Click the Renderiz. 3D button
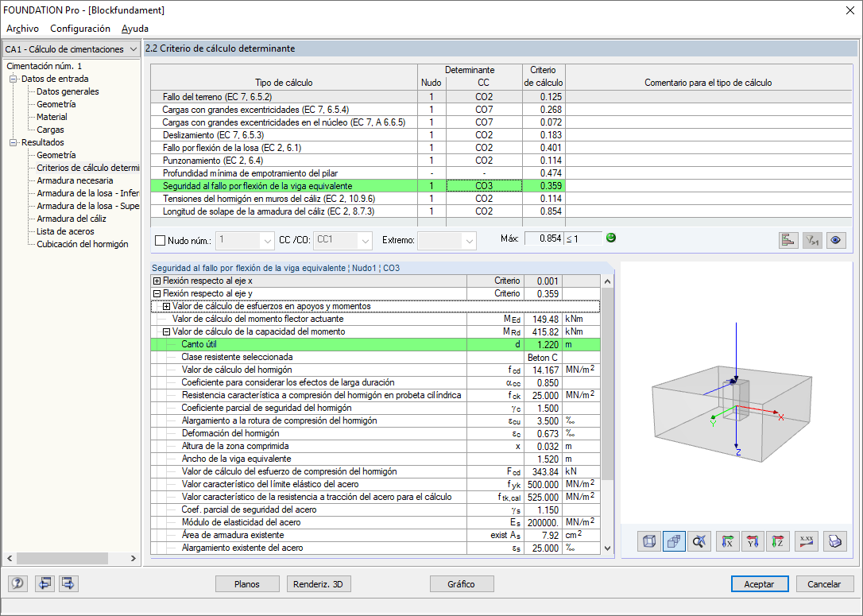The image size is (863, 616). [318, 584]
